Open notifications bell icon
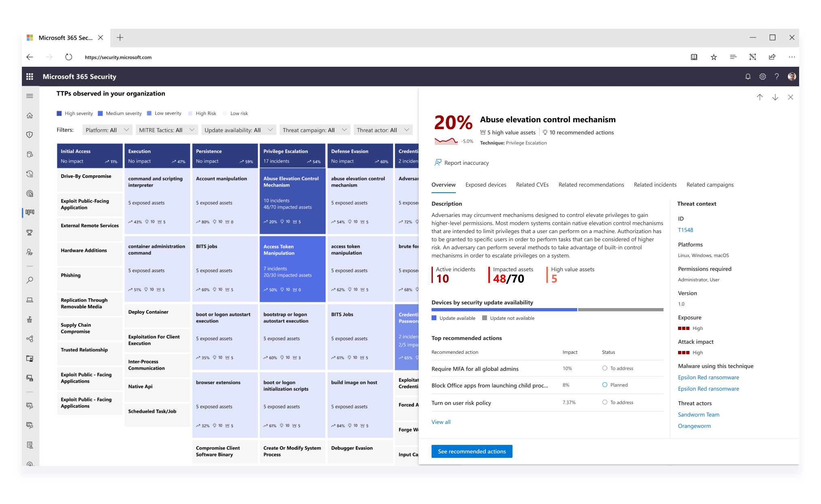821x504 pixels. tap(748, 77)
